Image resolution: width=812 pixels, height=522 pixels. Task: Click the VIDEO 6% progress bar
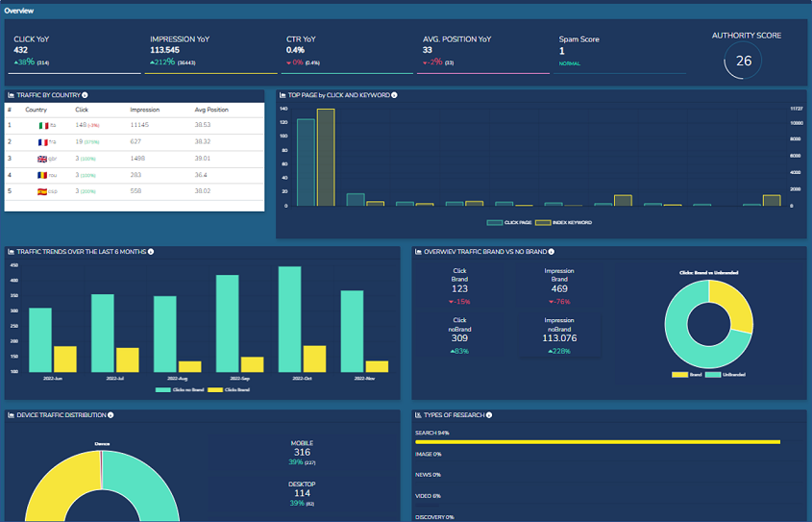(427, 506)
